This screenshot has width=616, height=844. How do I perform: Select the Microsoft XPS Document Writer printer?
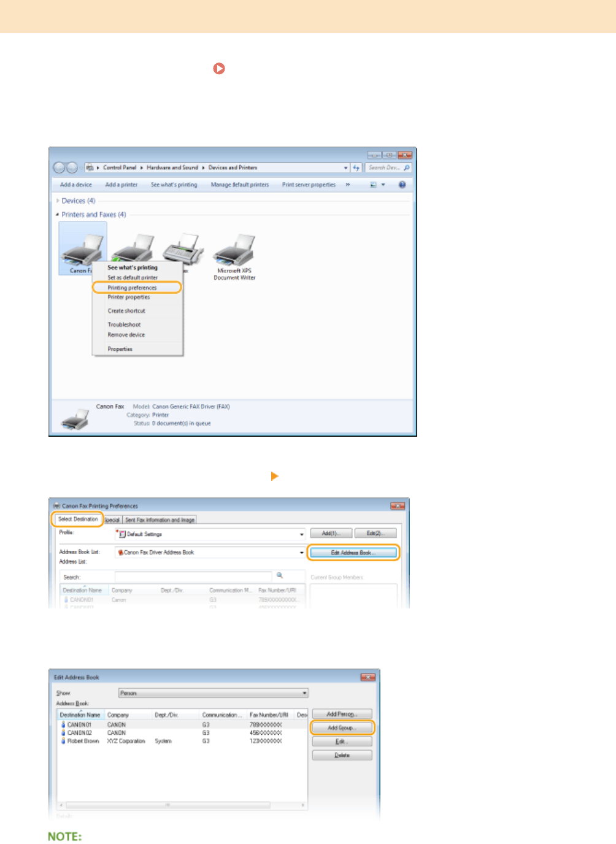tap(234, 257)
